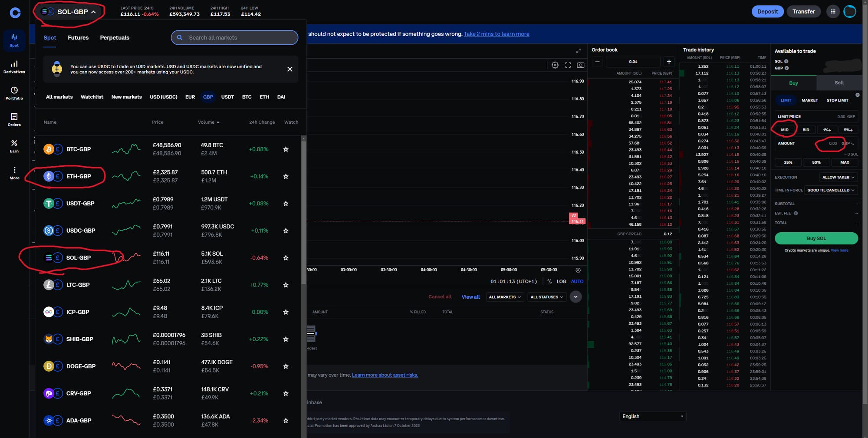Click Cancel all orders
Viewport: 868px width, 438px height.
point(440,297)
